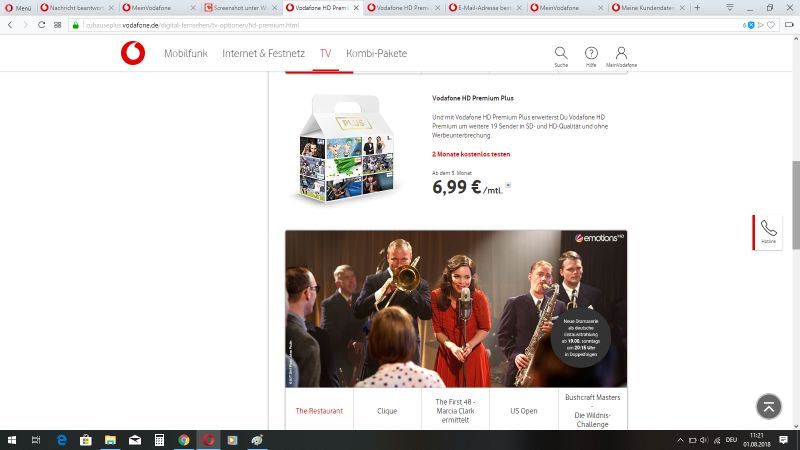Open the Suche search icon
This screenshot has width=800, height=450.
pos(561,56)
